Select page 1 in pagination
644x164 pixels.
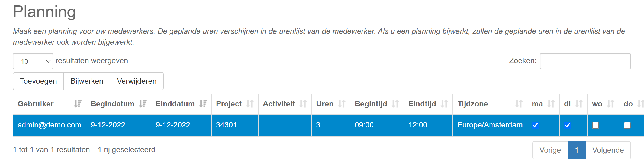577,150
